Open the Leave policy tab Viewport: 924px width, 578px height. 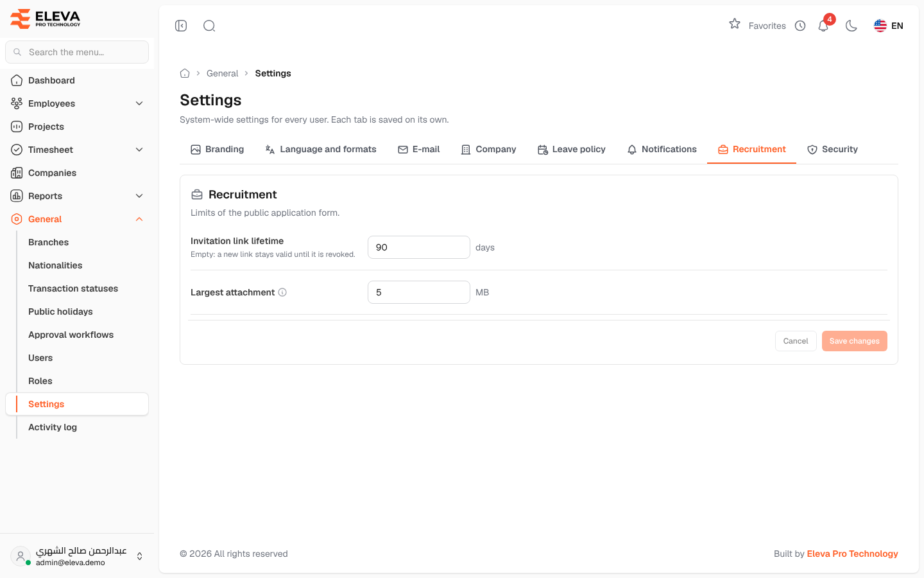pos(572,150)
